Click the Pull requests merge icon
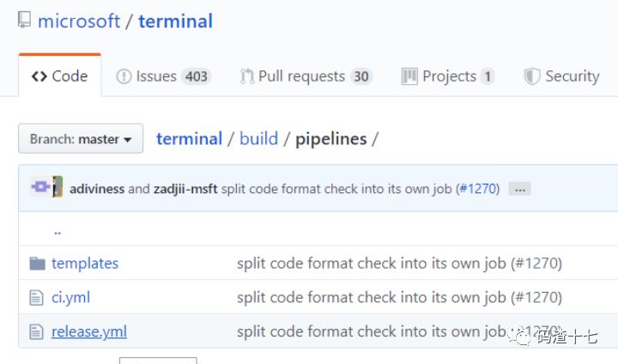This screenshot has width=618, height=364. coord(247,76)
